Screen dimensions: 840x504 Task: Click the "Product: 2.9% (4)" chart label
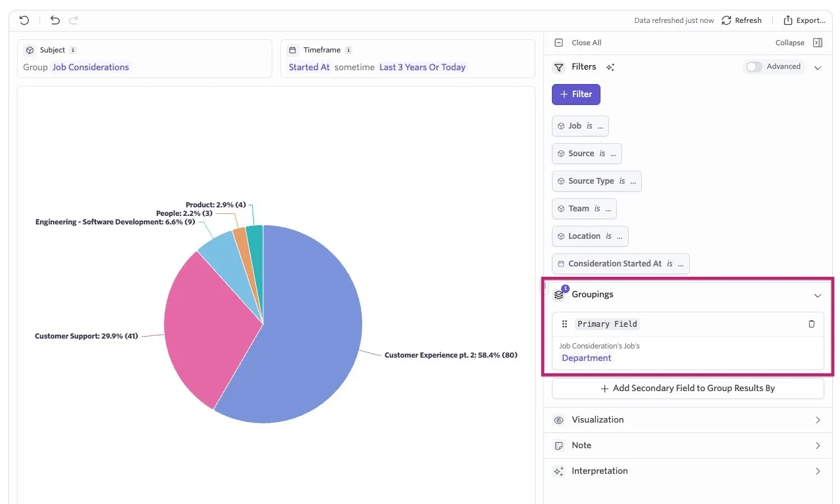tap(216, 205)
